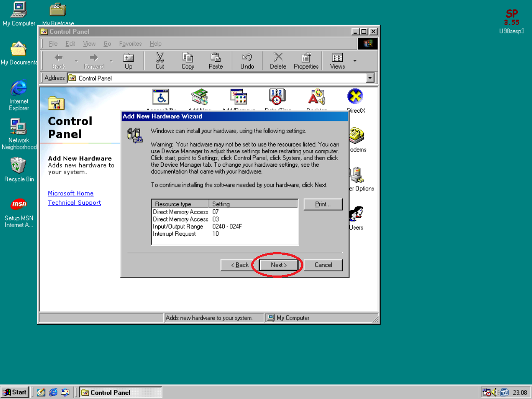Open the Date/Time control panel icon
Screen dimensions: 532x399
277,98
